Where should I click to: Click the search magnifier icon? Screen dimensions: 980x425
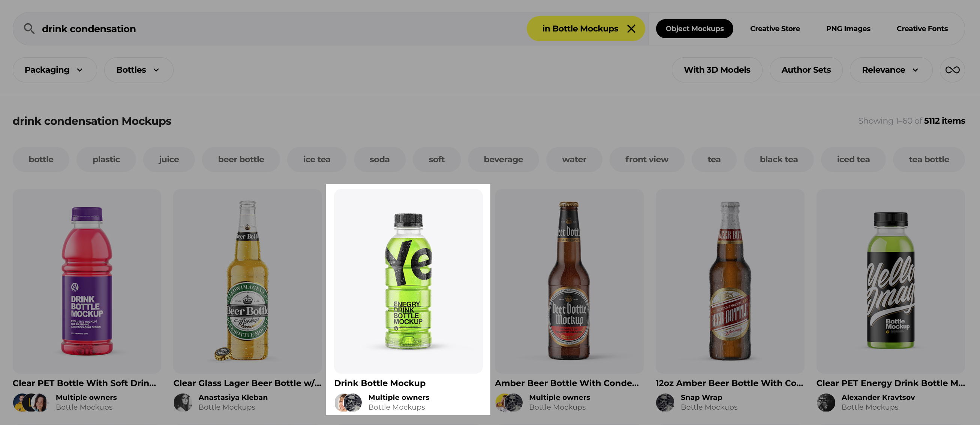29,28
